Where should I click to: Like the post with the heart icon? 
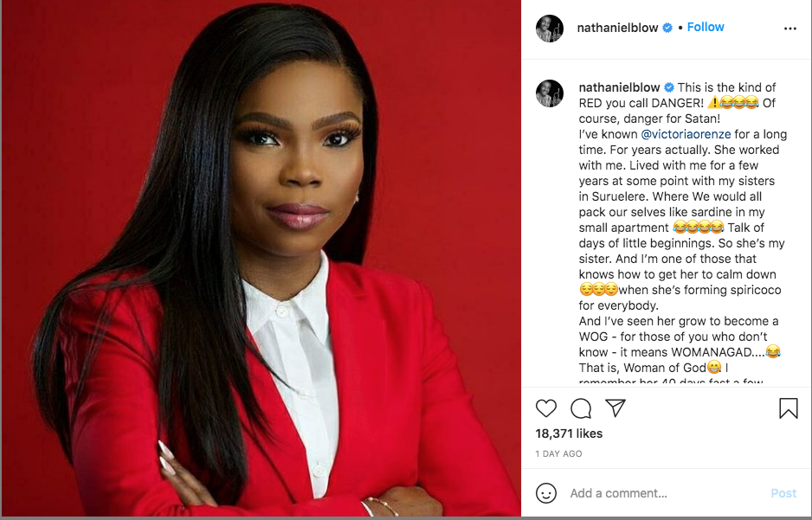pos(546,408)
